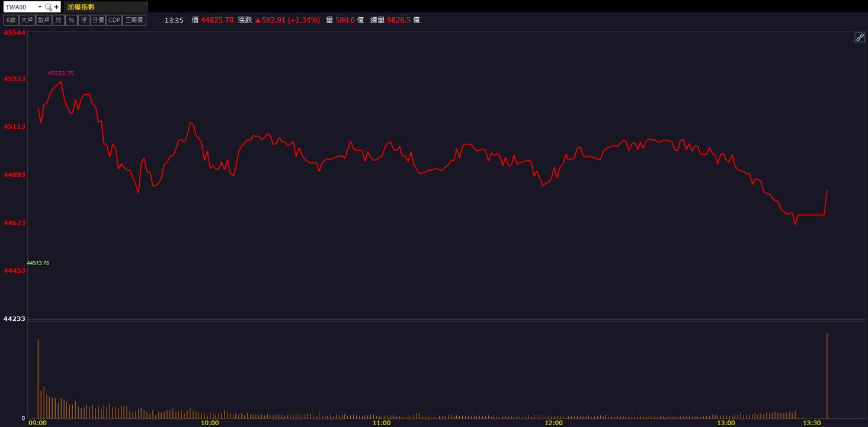Screen dimensions: 868x427
Task: Click the magnifier search icon beside TWA00
Action: 49,7
